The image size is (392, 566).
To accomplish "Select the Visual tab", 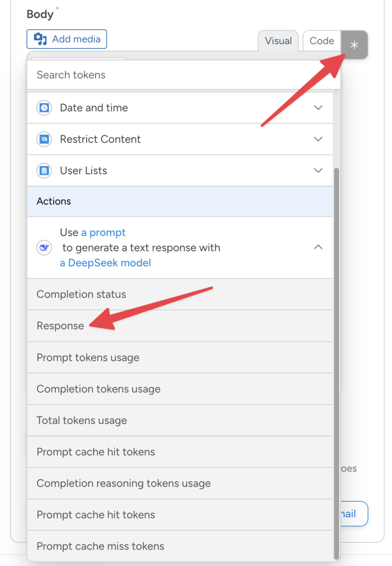I will point(278,40).
